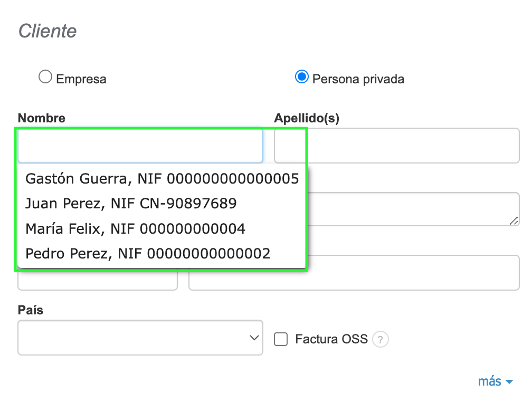Open the País dropdown list
This screenshot has width=532, height=403.
coord(140,338)
